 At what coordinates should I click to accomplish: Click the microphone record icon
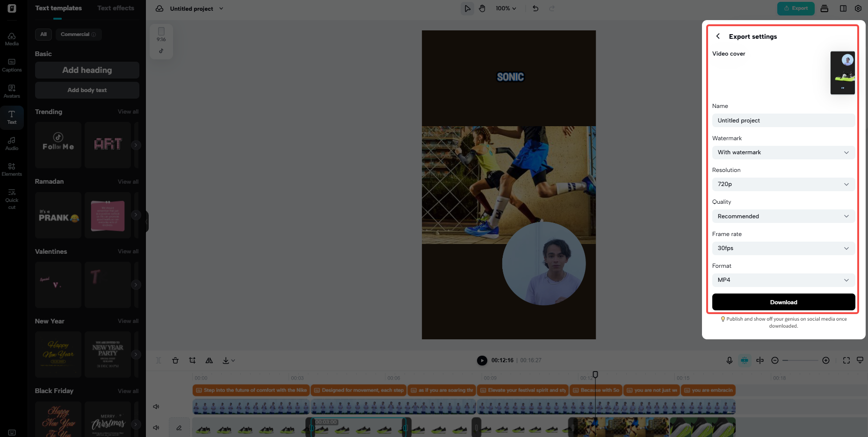(729, 360)
